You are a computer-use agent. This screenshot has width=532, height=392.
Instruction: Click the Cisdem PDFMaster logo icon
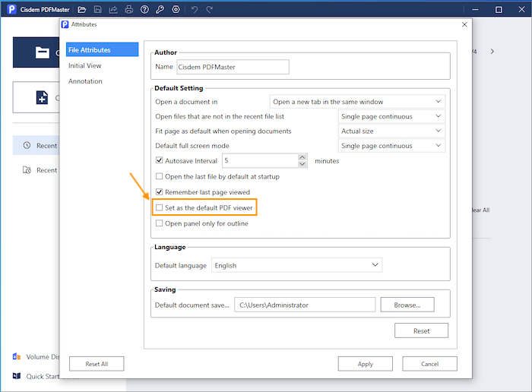tap(12, 9)
